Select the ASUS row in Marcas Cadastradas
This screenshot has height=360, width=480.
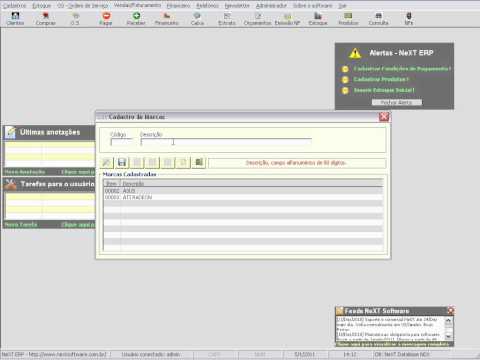[x=243, y=191]
